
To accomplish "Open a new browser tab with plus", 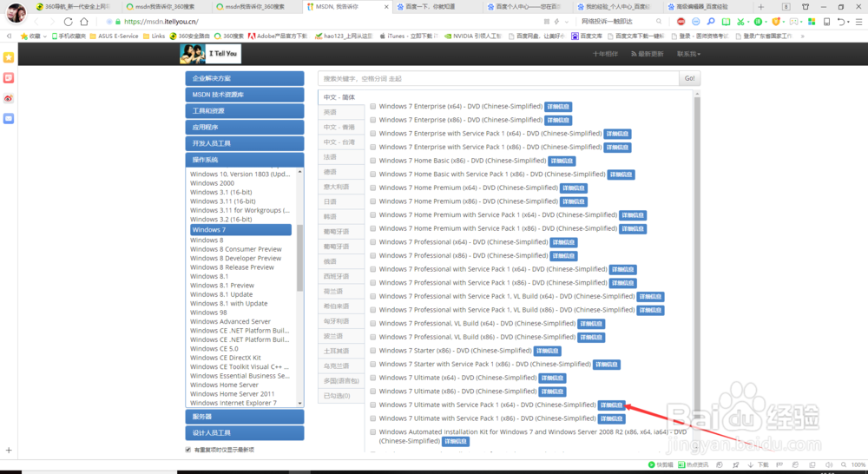I will coord(761,7).
